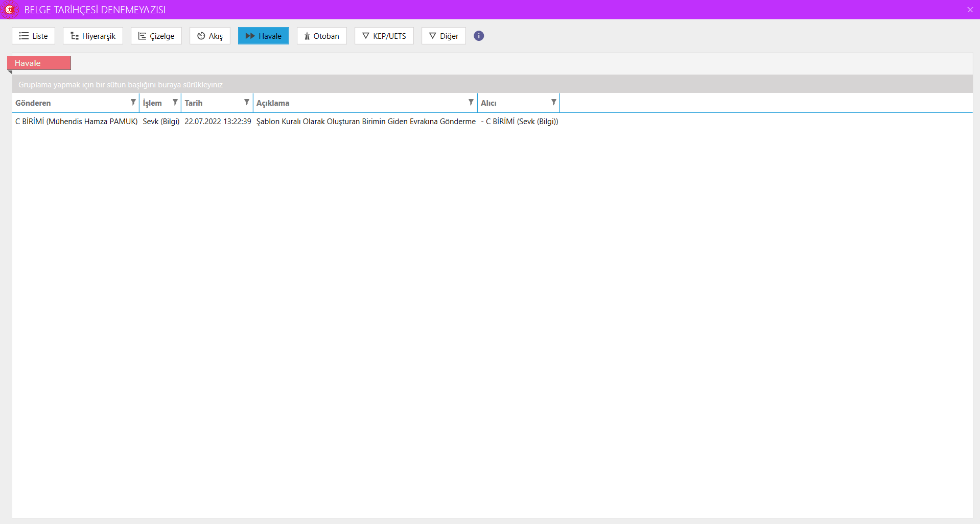Viewport: 980px width, 524px height.
Task: Open the Otoban view
Action: (322, 36)
